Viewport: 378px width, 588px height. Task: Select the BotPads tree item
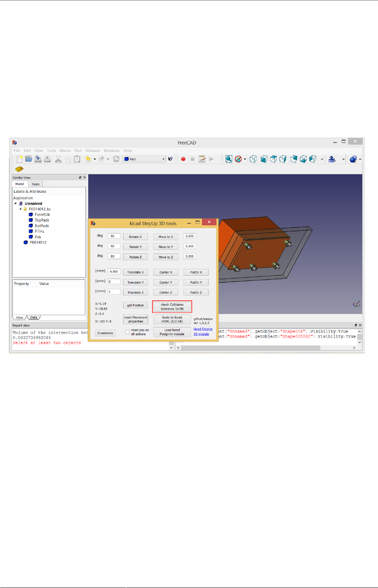42,226
